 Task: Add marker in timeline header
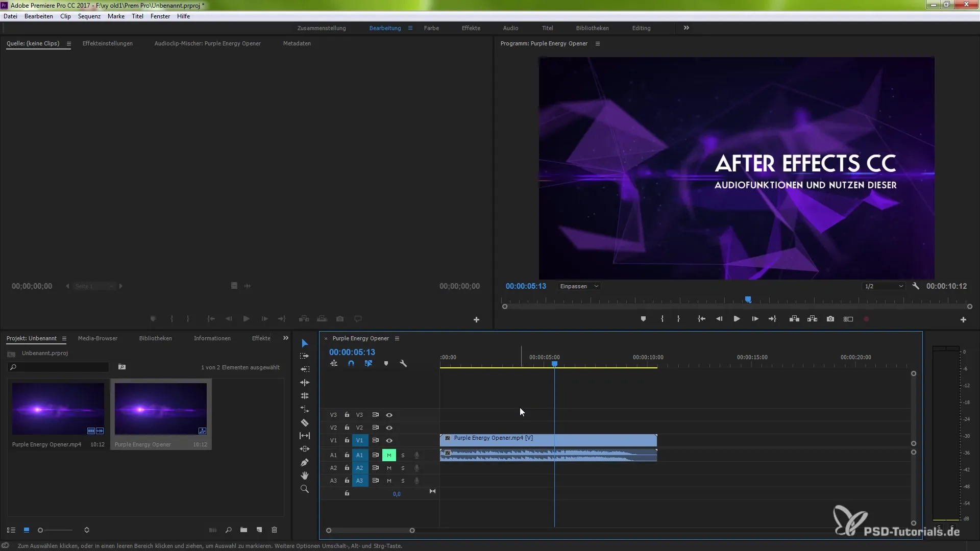coord(386,363)
